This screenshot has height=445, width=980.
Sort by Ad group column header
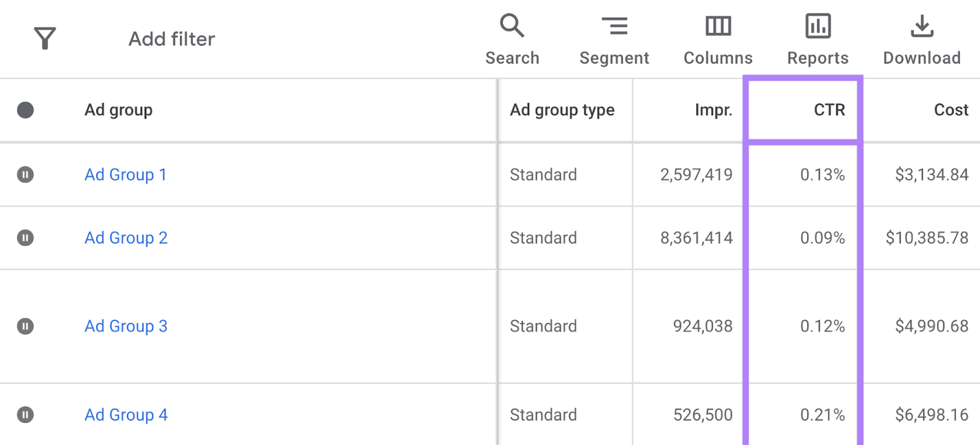point(118,110)
